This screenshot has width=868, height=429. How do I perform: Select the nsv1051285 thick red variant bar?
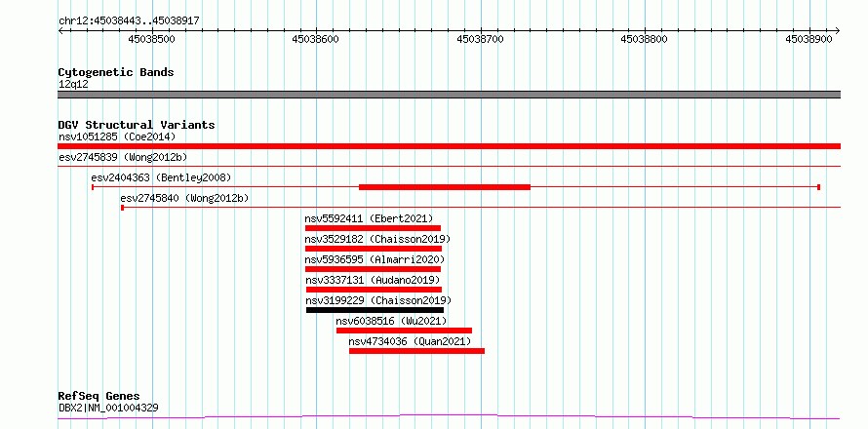(x=449, y=146)
